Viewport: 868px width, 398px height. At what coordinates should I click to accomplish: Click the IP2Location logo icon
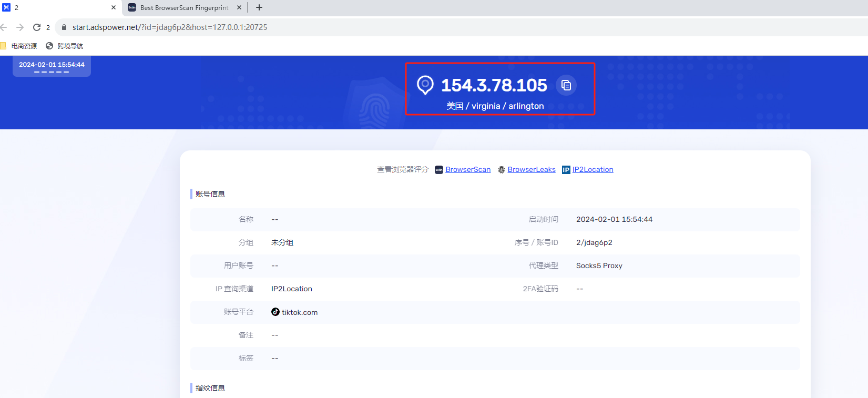pos(566,170)
